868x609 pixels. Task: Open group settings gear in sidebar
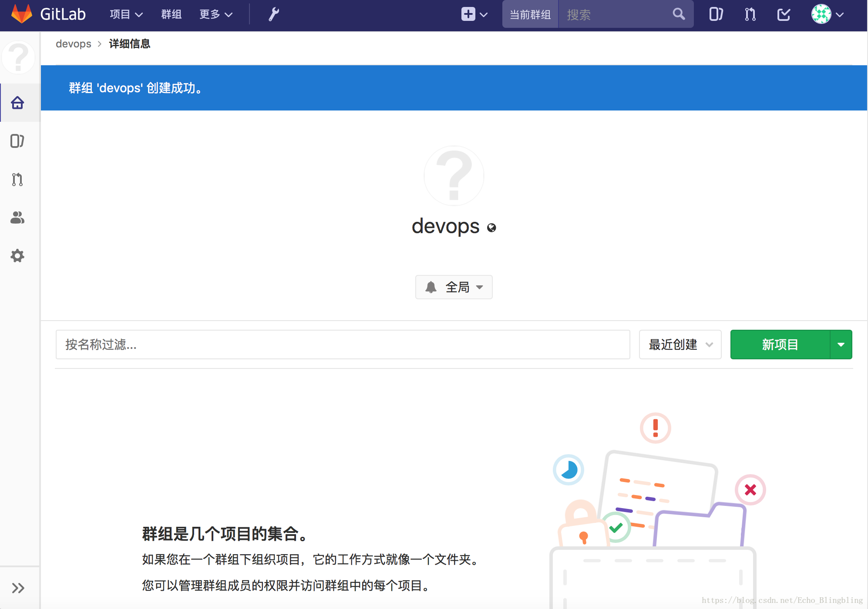17,256
